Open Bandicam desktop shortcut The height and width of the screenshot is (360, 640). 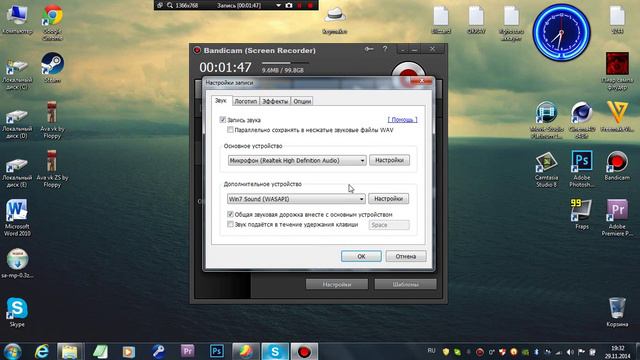[x=617, y=165]
